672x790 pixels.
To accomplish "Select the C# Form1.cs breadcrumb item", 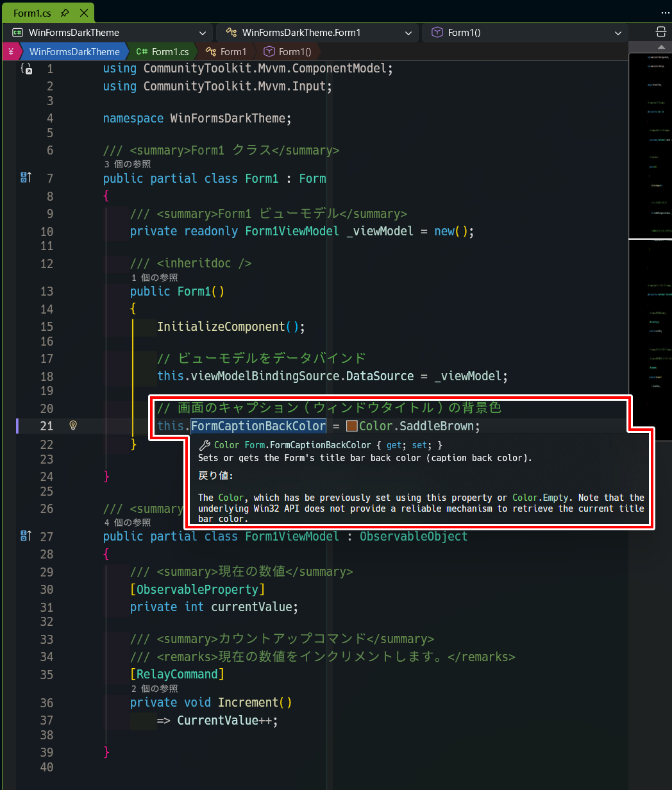I will (163, 52).
